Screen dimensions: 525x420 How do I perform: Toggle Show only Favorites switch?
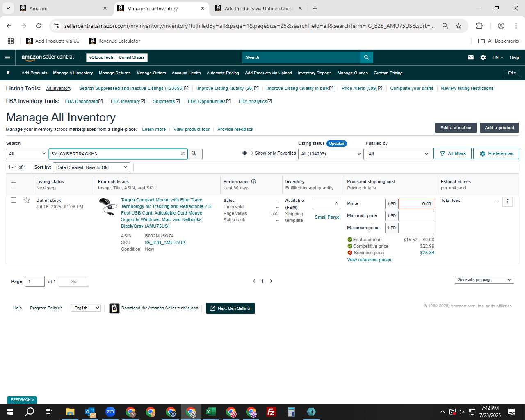[x=247, y=153]
